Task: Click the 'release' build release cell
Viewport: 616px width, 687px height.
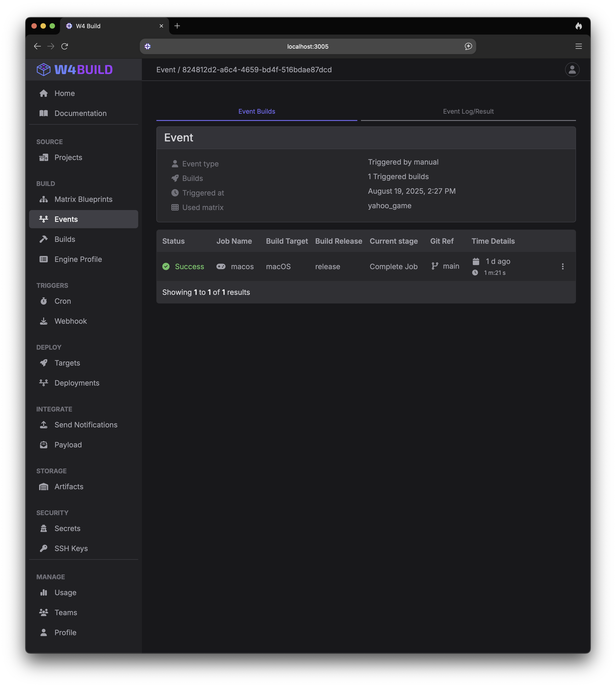Action: coord(327,266)
